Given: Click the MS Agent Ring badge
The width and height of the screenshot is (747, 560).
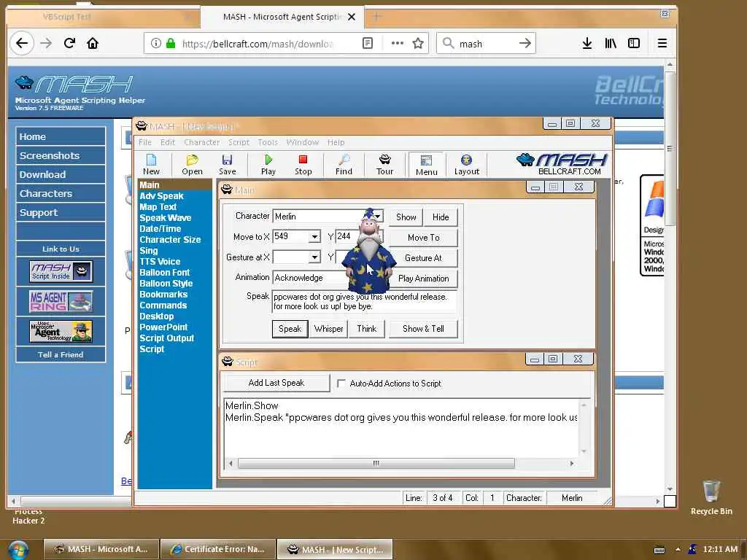Looking at the screenshot, I should [x=61, y=301].
